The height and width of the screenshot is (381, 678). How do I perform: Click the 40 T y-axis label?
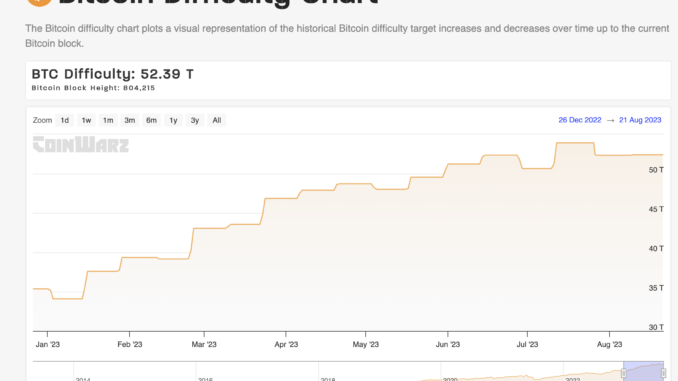click(656, 249)
